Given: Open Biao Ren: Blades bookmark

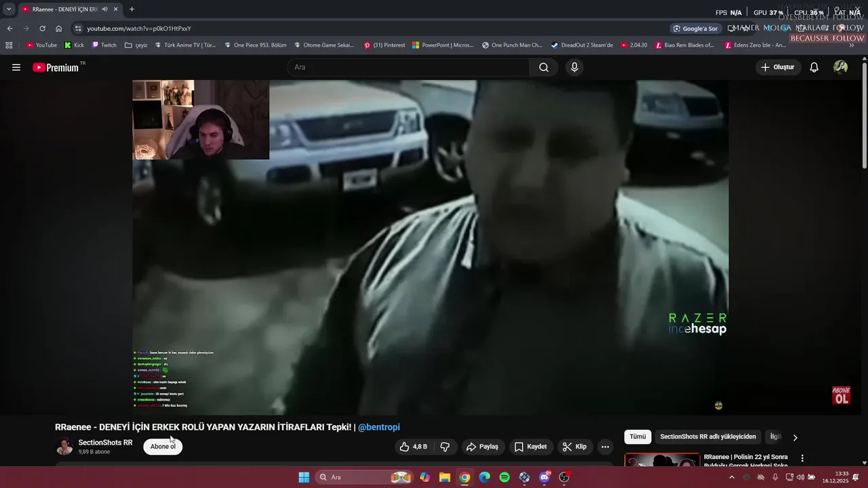Looking at the screenshot, I should pos(684,45).
